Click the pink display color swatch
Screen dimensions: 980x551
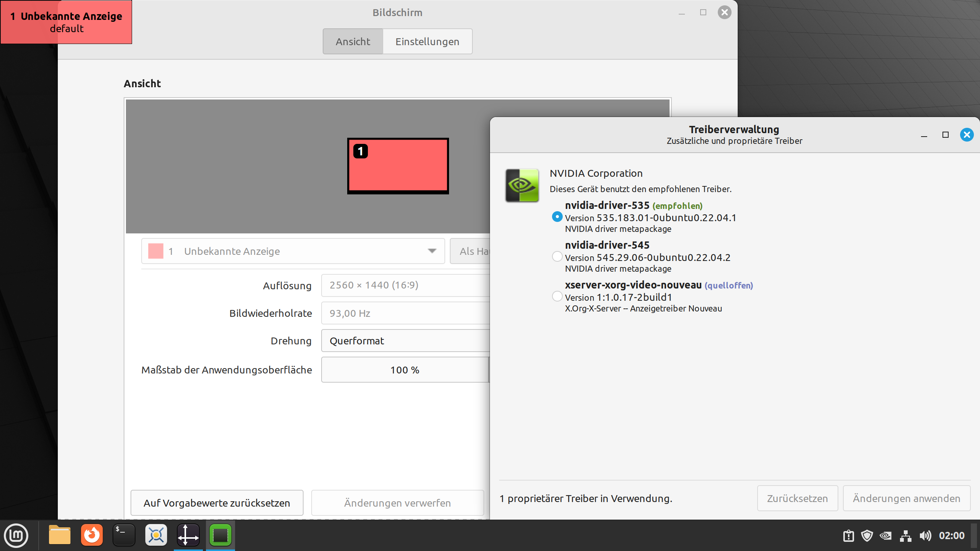click(155, 251)
